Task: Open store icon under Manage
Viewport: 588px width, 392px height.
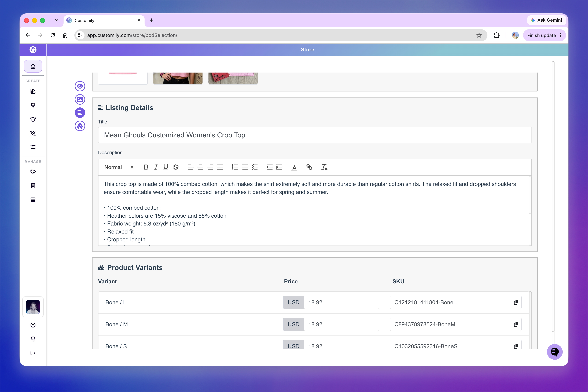Action: click(x=33, y=200)
